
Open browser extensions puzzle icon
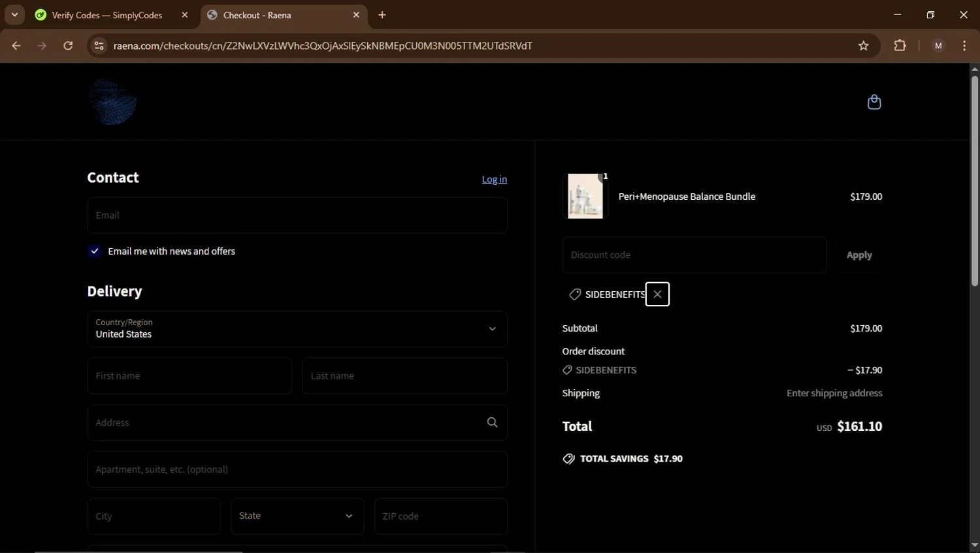[x=900, y=46]
